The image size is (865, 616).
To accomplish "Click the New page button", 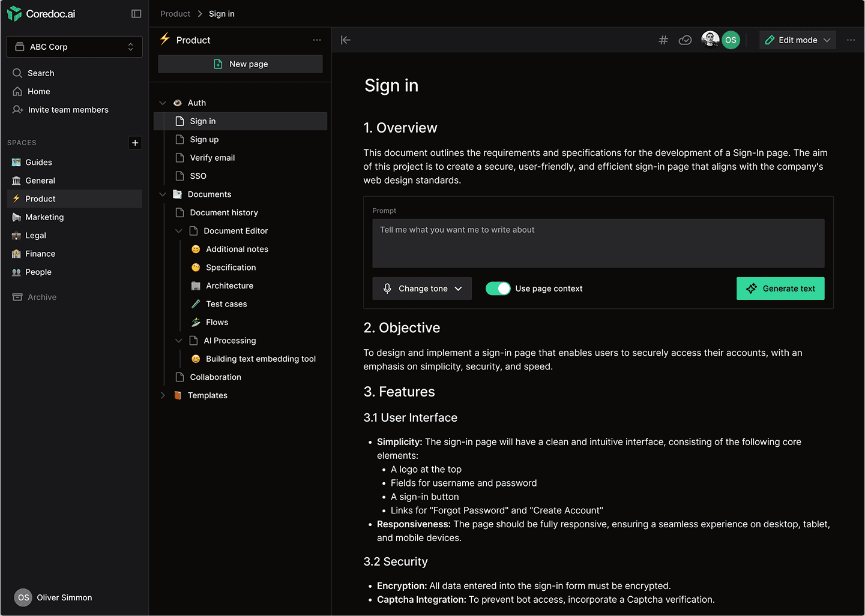I will click(x=240, y=64).
